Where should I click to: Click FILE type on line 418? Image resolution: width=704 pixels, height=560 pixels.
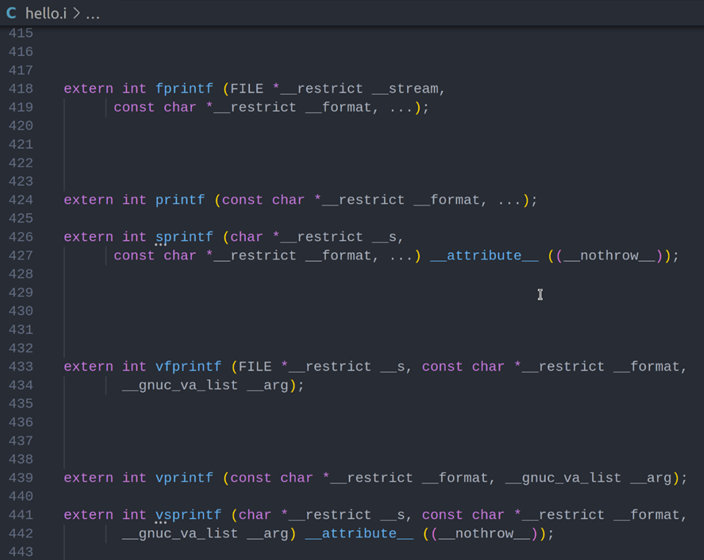(246, 88)
